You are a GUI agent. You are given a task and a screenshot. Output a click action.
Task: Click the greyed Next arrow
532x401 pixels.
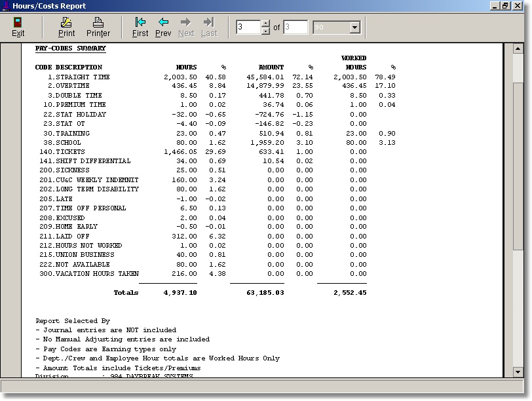pos(186,22)
